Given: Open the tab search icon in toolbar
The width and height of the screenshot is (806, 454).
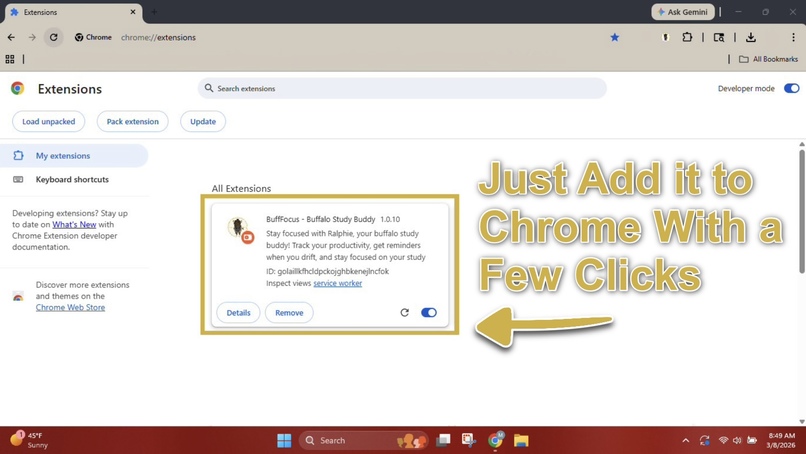Looking at the screenshot, I should click(x=719, y=38).
